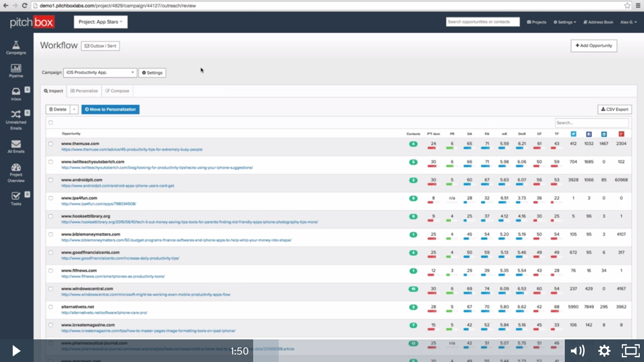
Task: Open the Project: App Stars dropdown
Action: (100, 22)
